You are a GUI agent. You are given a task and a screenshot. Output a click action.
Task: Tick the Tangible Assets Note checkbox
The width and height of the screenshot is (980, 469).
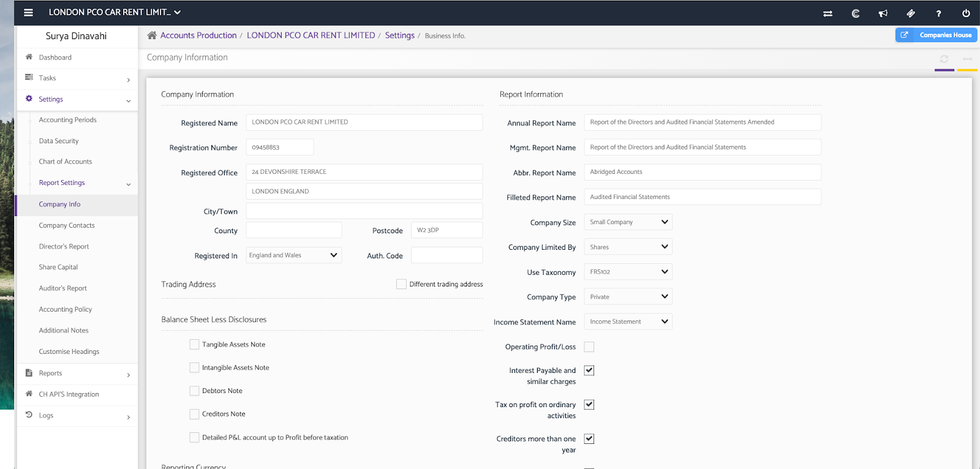click(x=194, y=345)
